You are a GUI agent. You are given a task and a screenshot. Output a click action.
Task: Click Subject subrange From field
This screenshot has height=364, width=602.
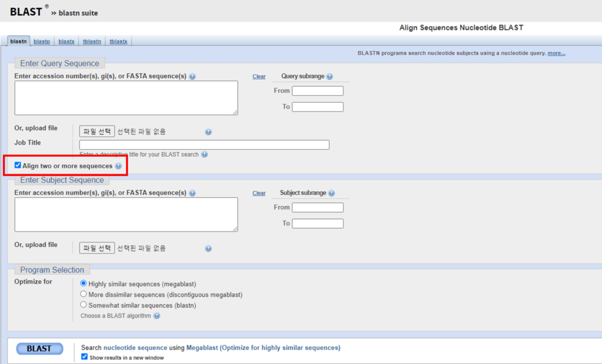click(318, 207)
